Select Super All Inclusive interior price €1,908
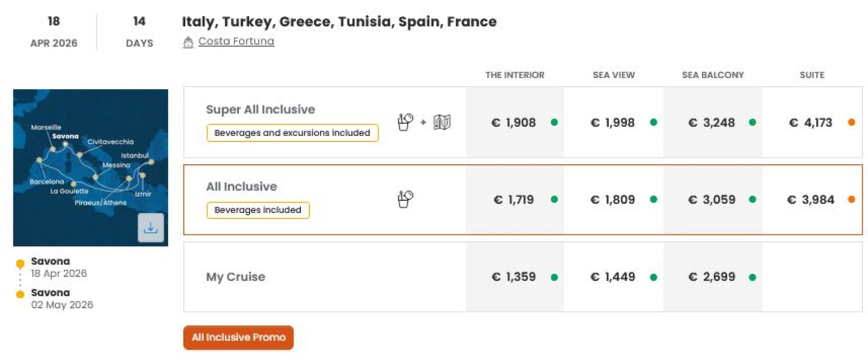 [x=513, y=122]
